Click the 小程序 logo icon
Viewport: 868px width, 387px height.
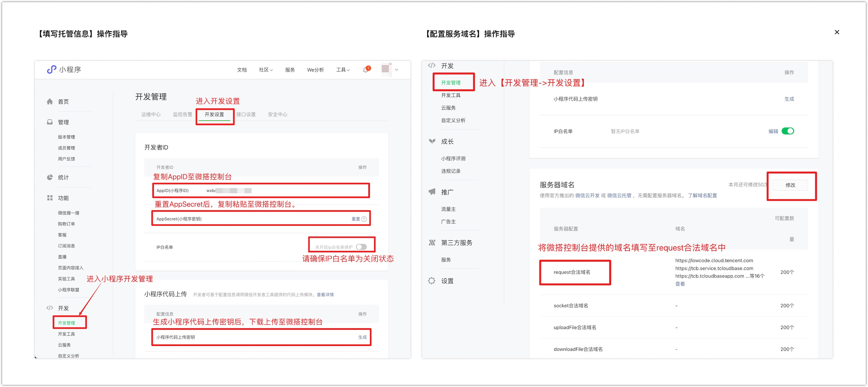click(x=51, y=69)
